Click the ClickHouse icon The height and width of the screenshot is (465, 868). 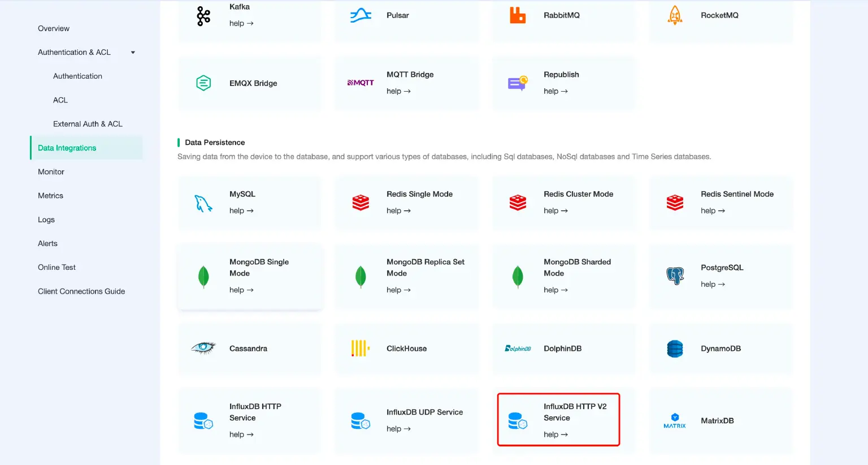pos(360,348)
